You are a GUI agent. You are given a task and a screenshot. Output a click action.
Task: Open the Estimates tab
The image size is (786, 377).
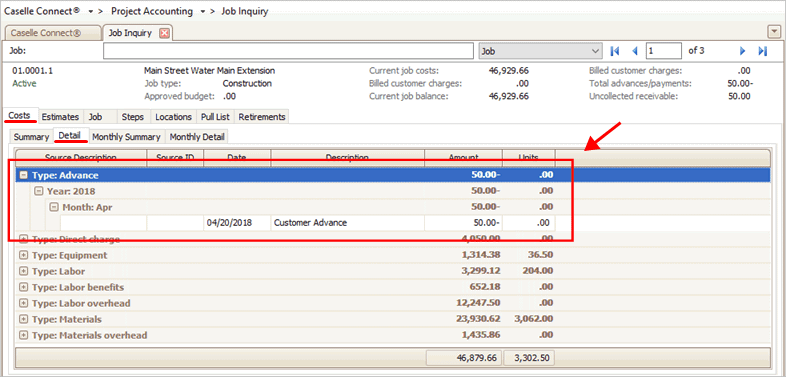tap(60, 117)
